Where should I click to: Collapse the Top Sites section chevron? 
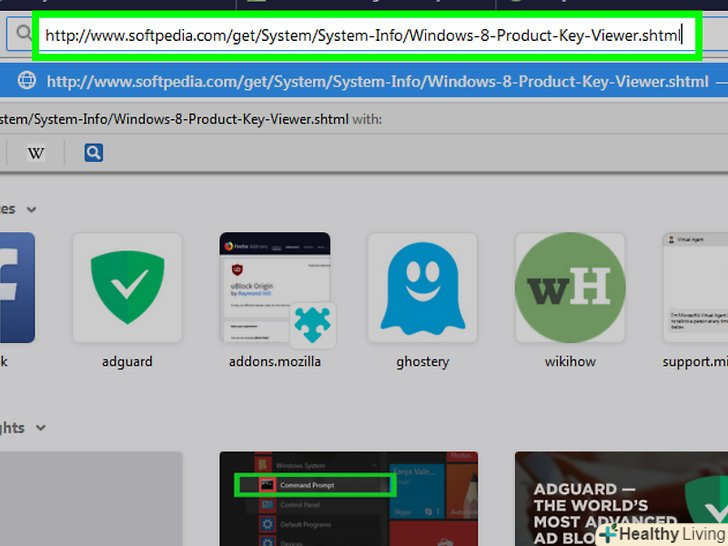[x=31, y=210]
